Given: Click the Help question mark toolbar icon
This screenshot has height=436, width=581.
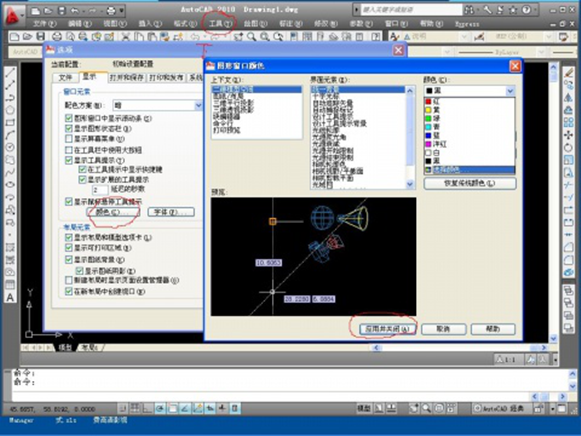Looking at the screenshot, I should 376,36.
